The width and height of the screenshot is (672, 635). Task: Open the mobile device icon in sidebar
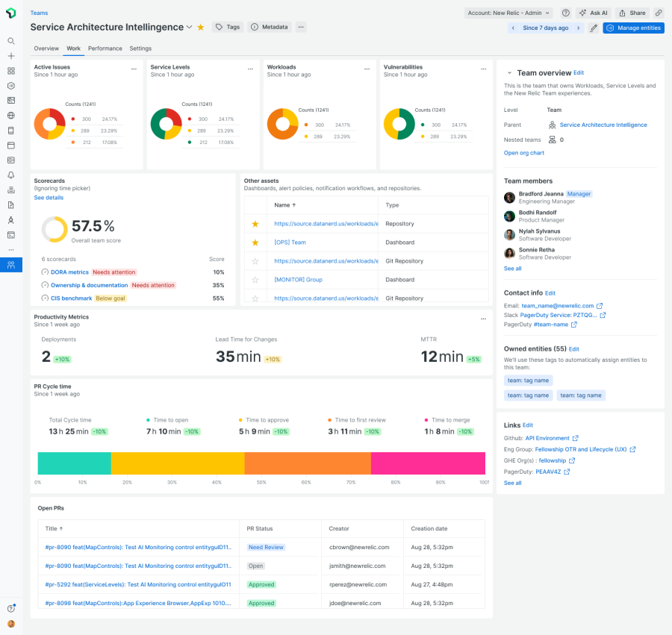pos(11,131)
